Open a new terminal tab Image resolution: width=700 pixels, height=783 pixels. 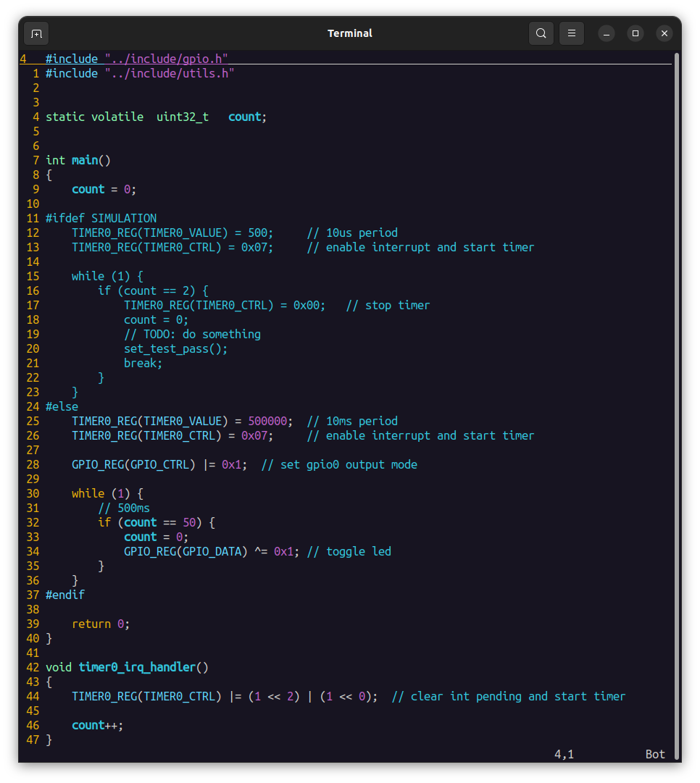(x=36, y=33)
